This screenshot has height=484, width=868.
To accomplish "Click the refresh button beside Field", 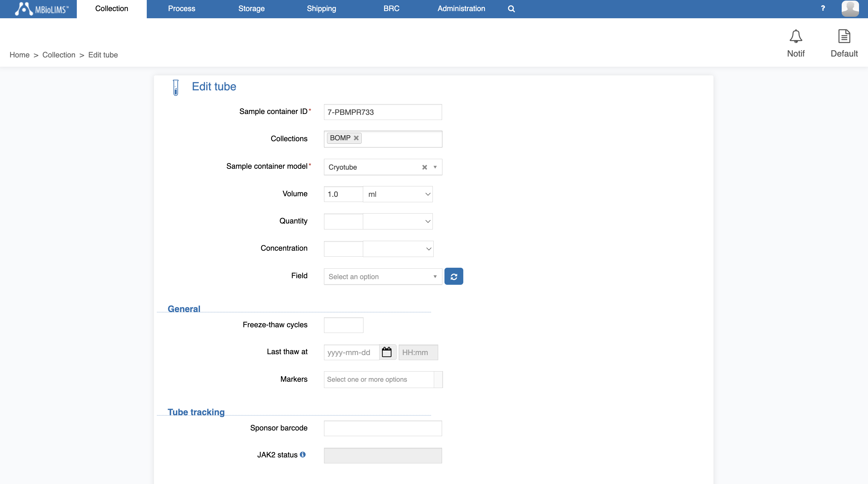I will coord(453,277).
